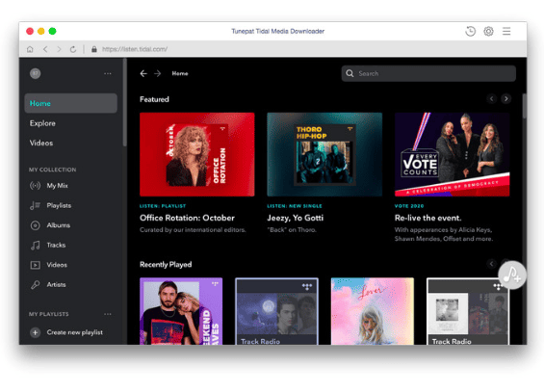This screenshot has height=392, width=544.
Task: Click the sidebar scrollbar
Action: point(125,102)
